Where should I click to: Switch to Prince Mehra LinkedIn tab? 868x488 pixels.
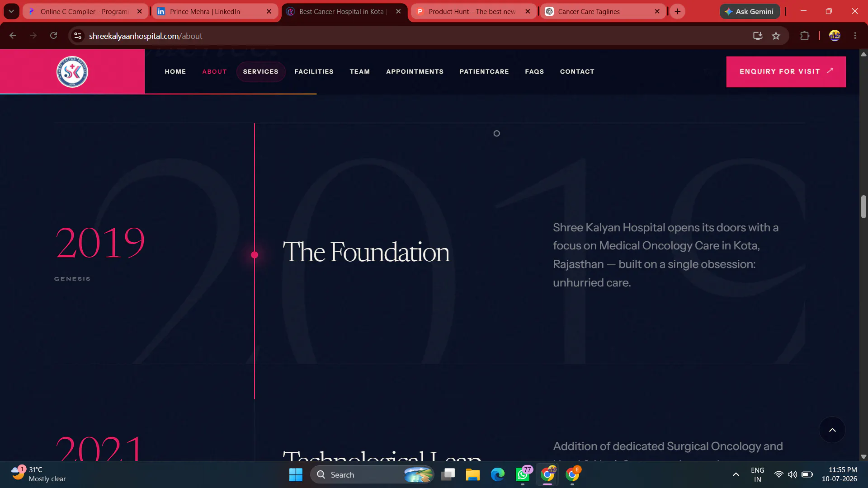coord(215,12)
